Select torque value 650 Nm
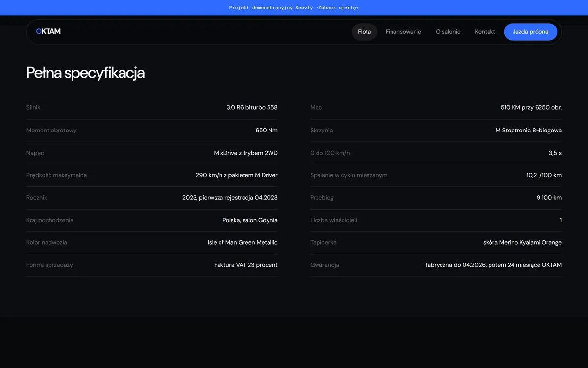The height and width of the screenshot is (368, 588). pyautogui.click(x=267, y=131)
